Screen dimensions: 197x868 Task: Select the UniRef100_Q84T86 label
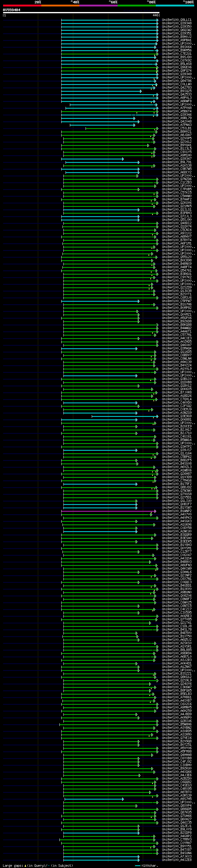pyautogui.click(x=176, y=81)
